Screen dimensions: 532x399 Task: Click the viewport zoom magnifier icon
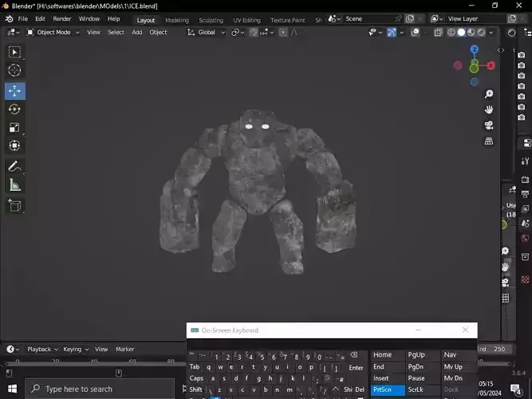click(x=489, y=94)
